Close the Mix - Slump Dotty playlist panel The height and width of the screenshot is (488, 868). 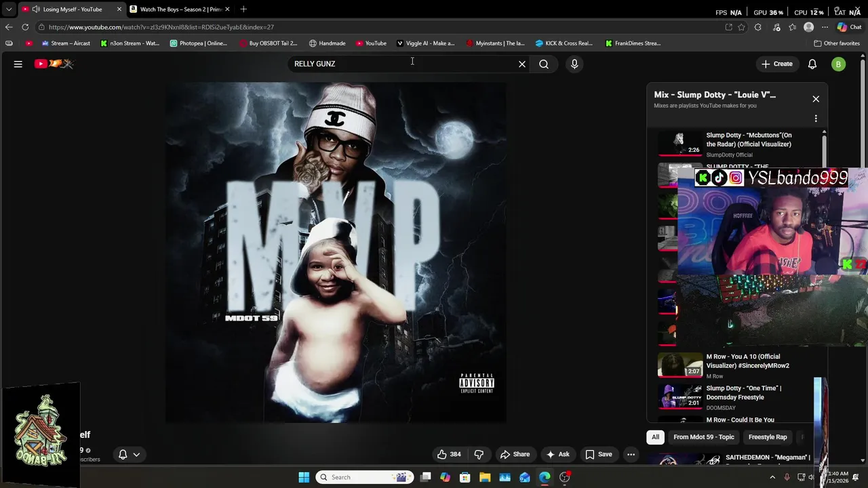point(816,99)
